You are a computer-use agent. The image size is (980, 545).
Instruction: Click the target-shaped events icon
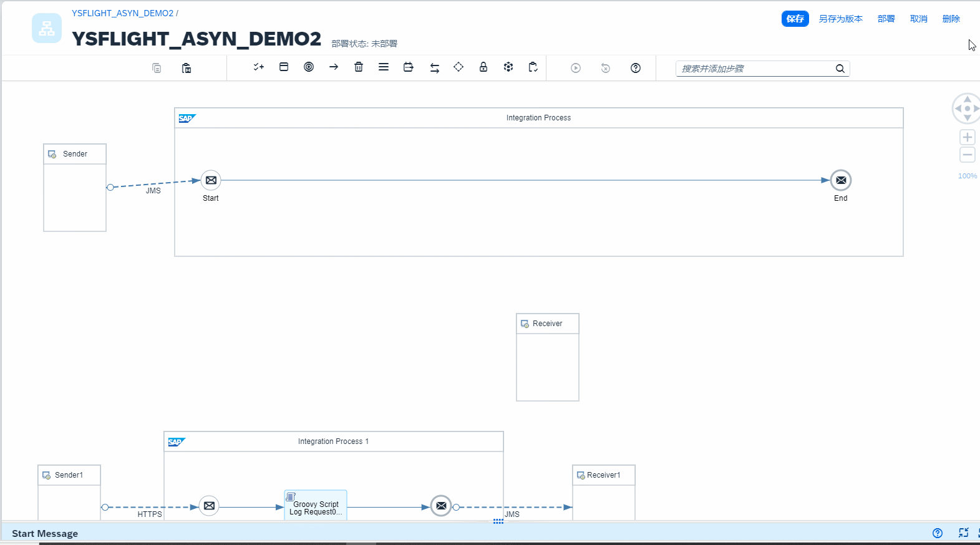pos(309,67)
